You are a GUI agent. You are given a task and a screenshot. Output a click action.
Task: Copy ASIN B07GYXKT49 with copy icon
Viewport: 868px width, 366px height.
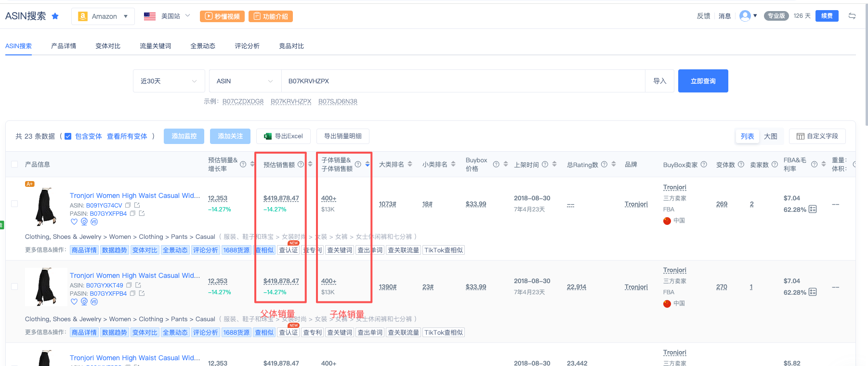coord(129,285)
